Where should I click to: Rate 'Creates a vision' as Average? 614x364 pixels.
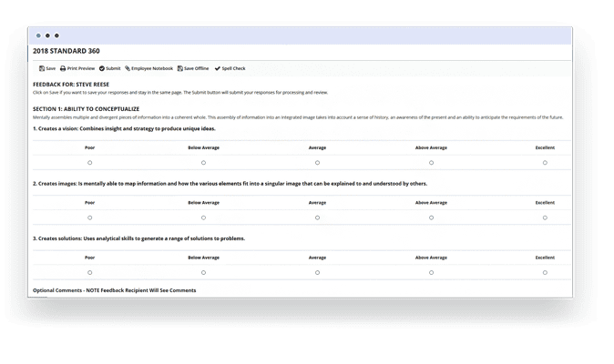point(317,163)
